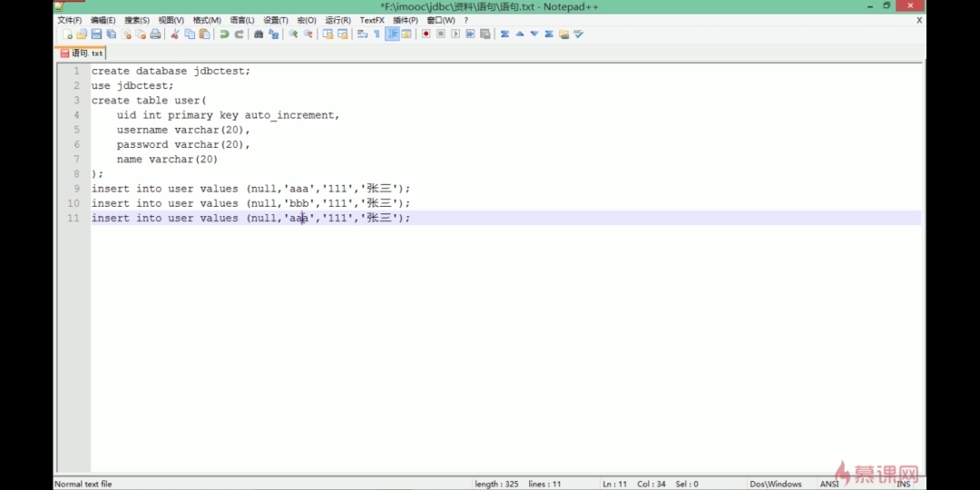
Task: Open the 语言(L) menu
Action: click(x=242, y=20)
